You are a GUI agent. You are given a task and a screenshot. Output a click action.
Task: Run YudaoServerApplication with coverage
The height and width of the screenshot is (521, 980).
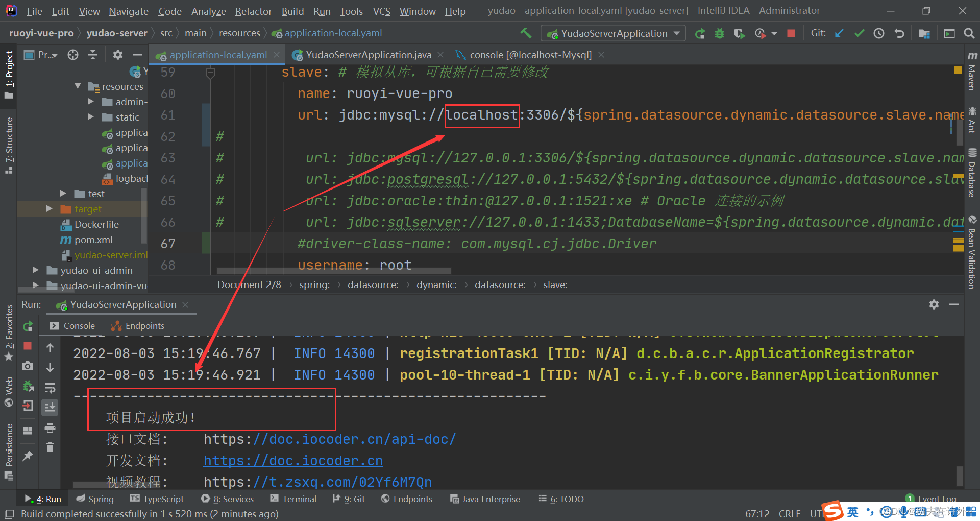tap(739, 33)
